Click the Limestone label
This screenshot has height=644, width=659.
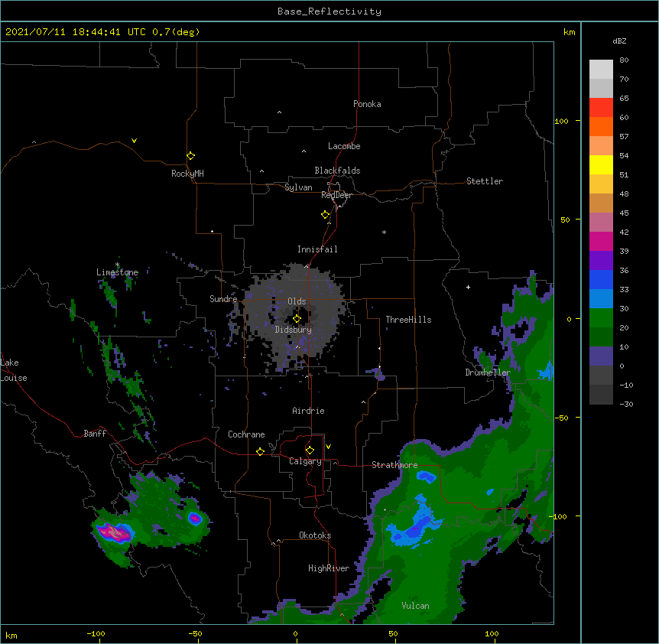(117, 272)
